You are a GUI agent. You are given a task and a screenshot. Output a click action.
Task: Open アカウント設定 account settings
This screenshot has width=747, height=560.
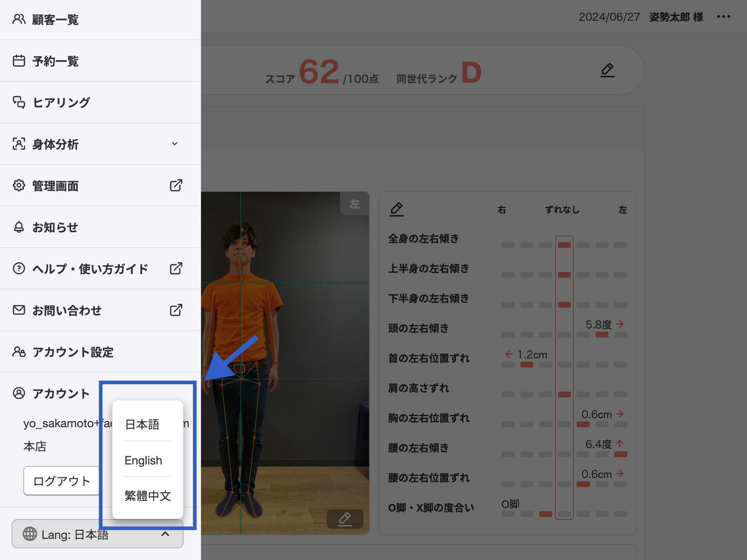100,352
